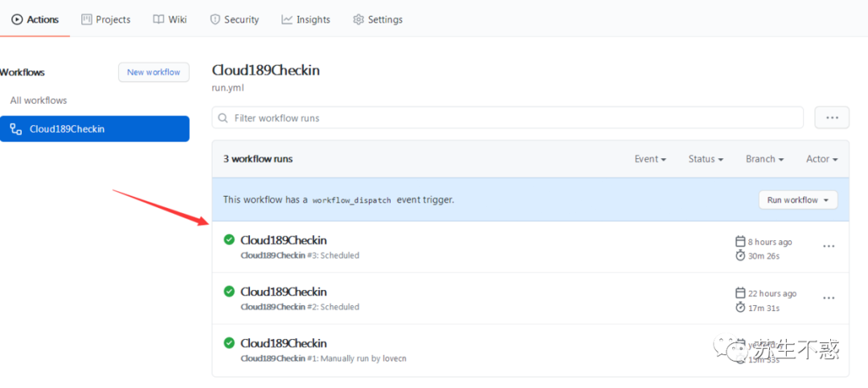Screen dimensions: 868x388
Task: Click the workflow_dispatch code label
Action: click(351, 200)
